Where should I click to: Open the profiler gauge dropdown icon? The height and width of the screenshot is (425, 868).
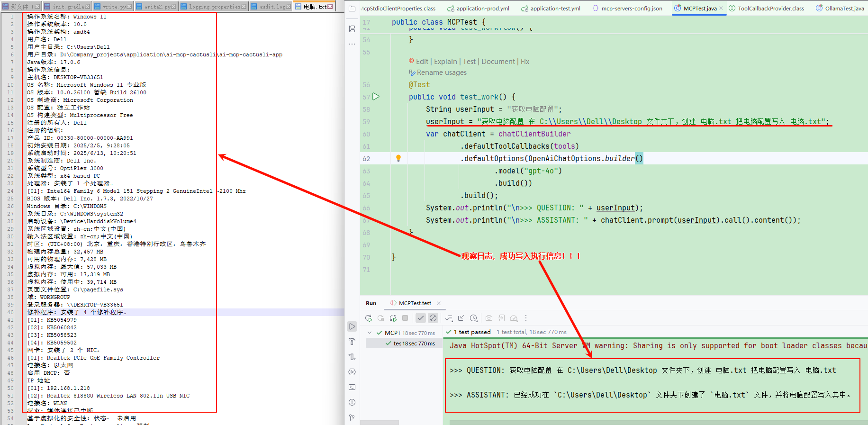tap(514, 318)
